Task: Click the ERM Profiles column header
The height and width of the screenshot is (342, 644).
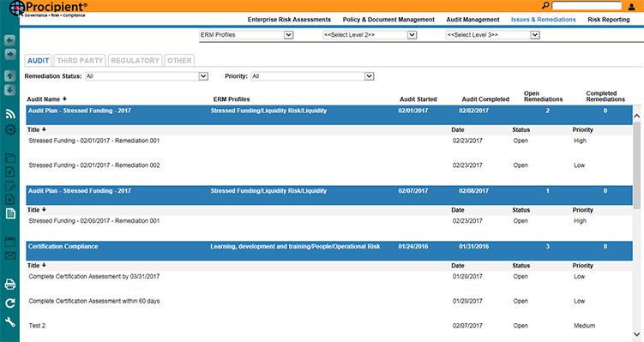Action: pyautogui.click(x=232, y=99)
